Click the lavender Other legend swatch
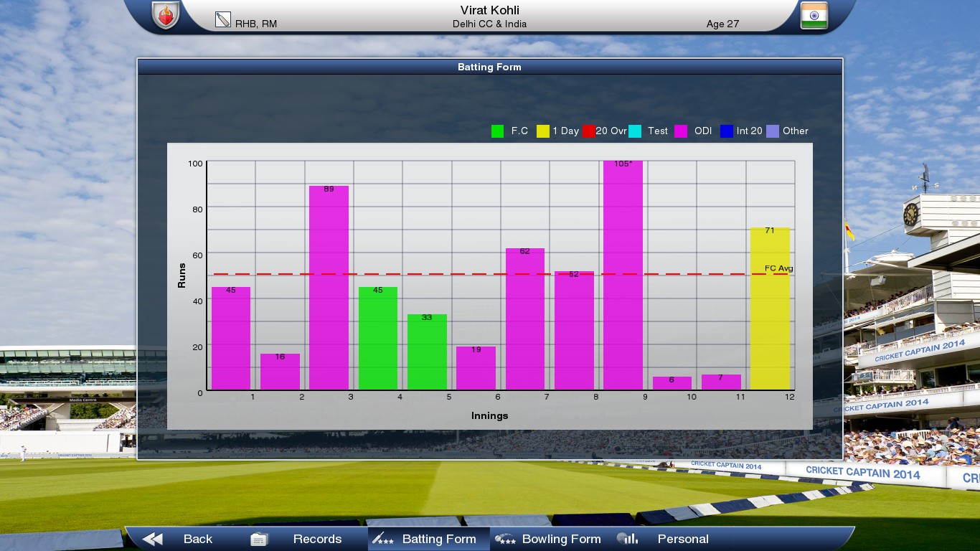 773,131
